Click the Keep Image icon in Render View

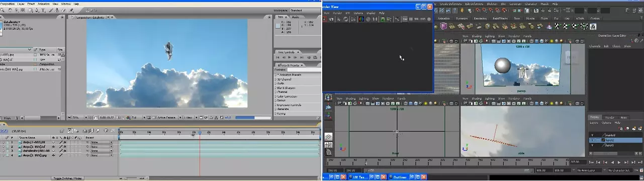pyautogui.click(x=383, y=19)
